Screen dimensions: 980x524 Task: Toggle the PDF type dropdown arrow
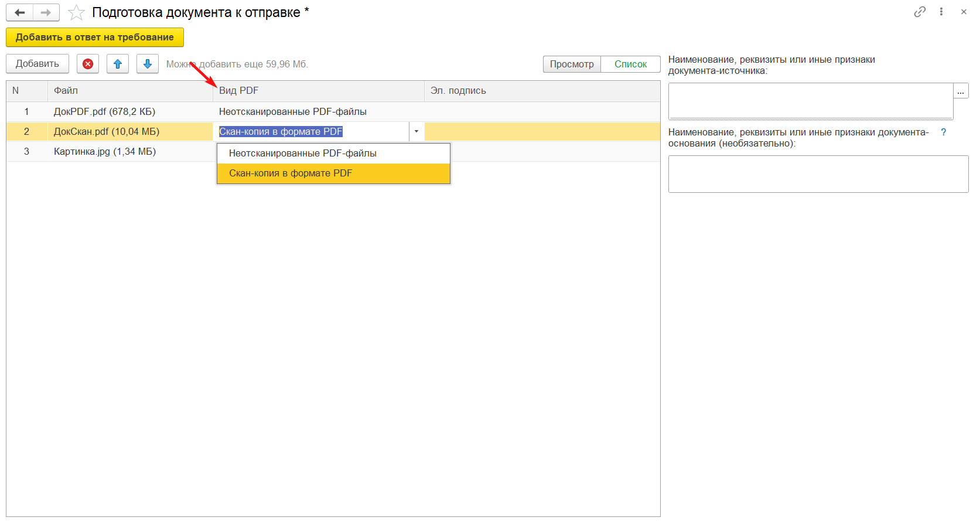point(416,132)
